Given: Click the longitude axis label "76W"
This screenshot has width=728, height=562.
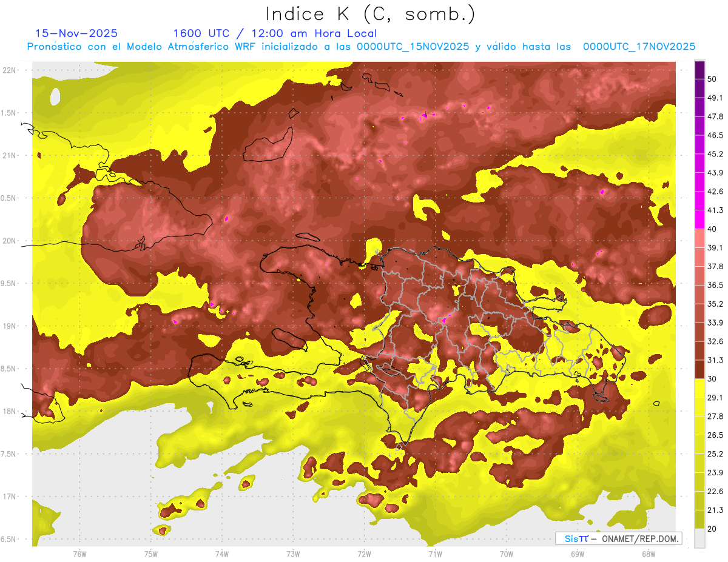Looking at the screenshot, I should (x=79, y=554).
